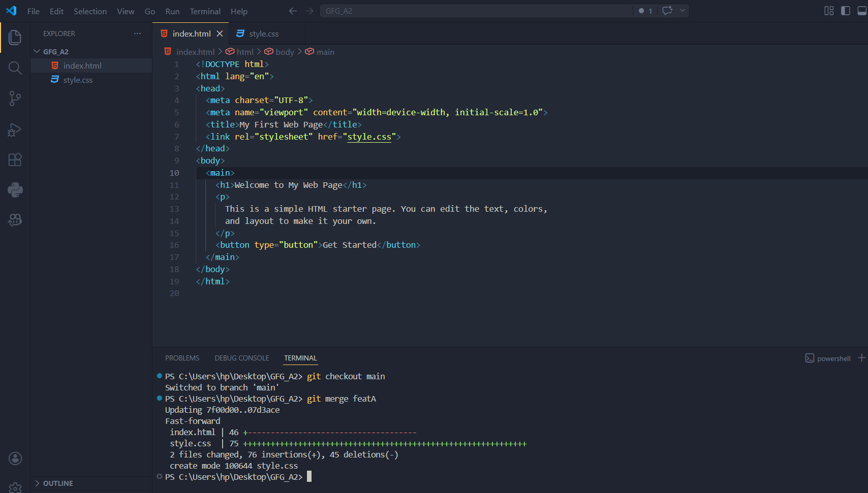Click line number 16 in the gutter
This screenshot has width=868, height=493.
pyautogui.click(x=174, y=245)
